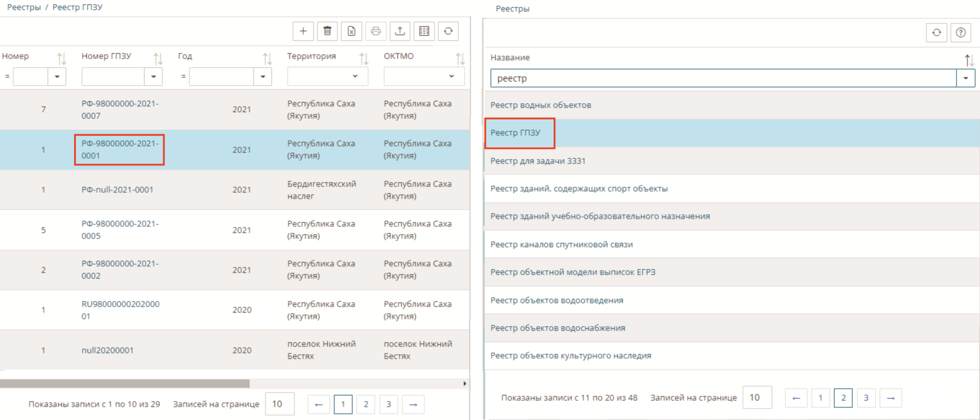Open the Название filter operator dropdown
The width and height of the screenshot is (980, 420).
click(965, 78)
